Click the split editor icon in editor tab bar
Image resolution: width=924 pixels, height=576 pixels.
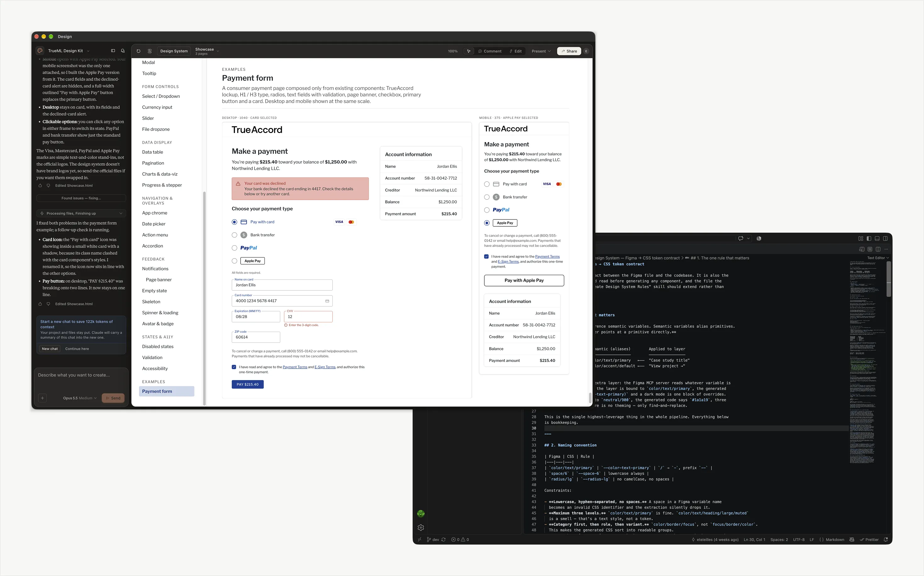click(x=878, y=249)
